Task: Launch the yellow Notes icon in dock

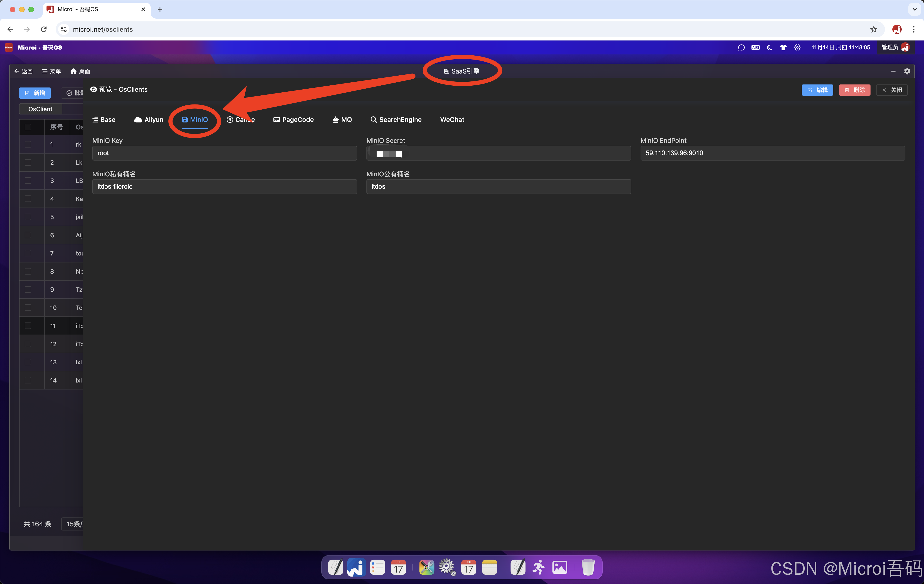Action: pos(489,567)
